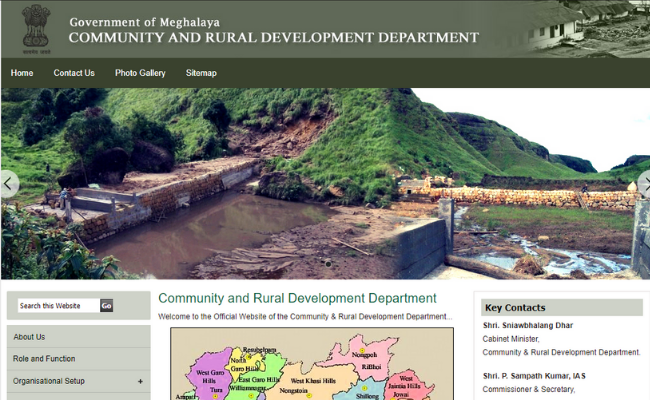650x400 pixels.
Task: Advance slideshow with the right arrow
Action: pos(643,183)
